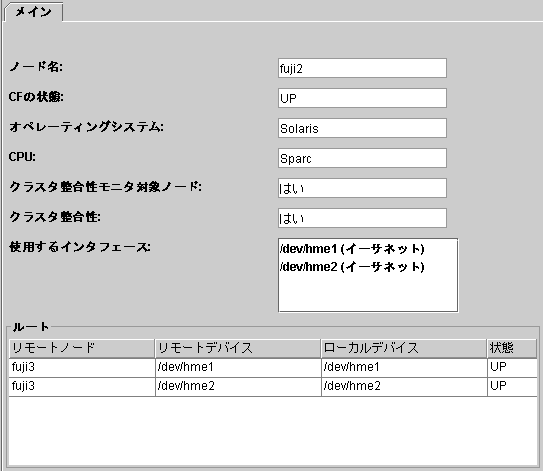The height and width of the screenshot is (471, 543).
Task: Click the CFの状態 field showing UP
Action: (362, 98)
